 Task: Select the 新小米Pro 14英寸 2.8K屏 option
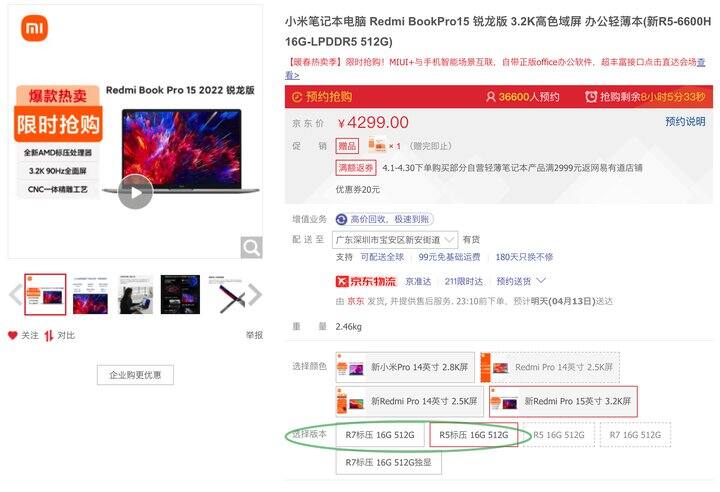(405, 367)
